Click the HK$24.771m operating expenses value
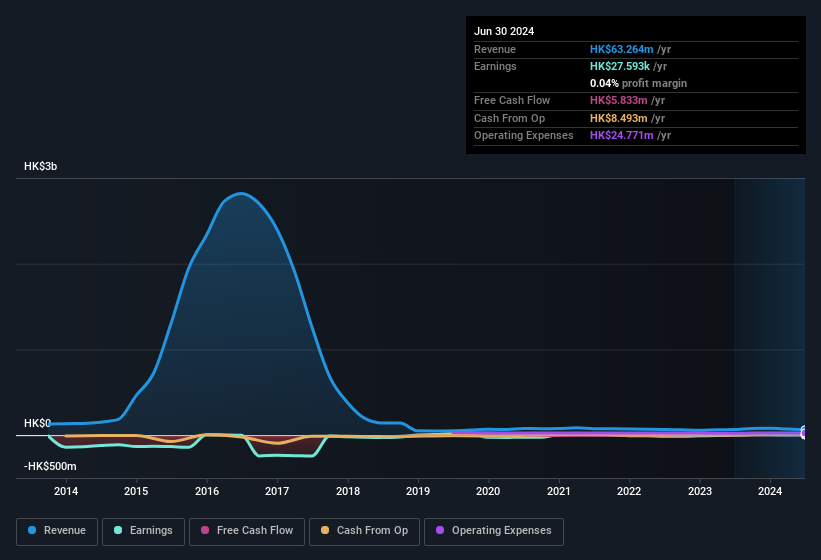This screenshot has width=821, height=560. (x=622, y=136)
